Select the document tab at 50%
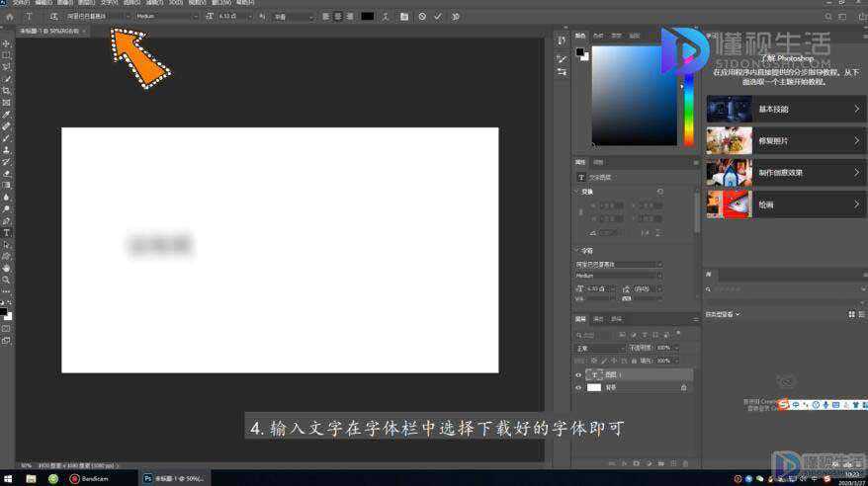The image size is (868, 486). [49, 31]
